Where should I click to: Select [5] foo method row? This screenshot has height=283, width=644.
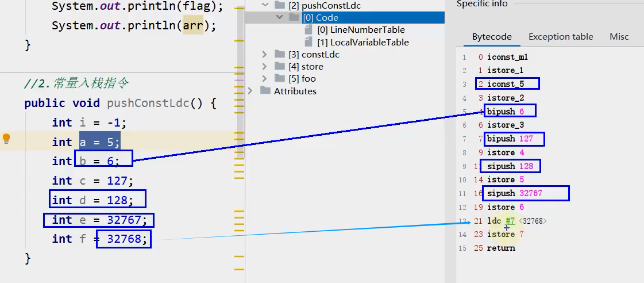tap(302, 79)
